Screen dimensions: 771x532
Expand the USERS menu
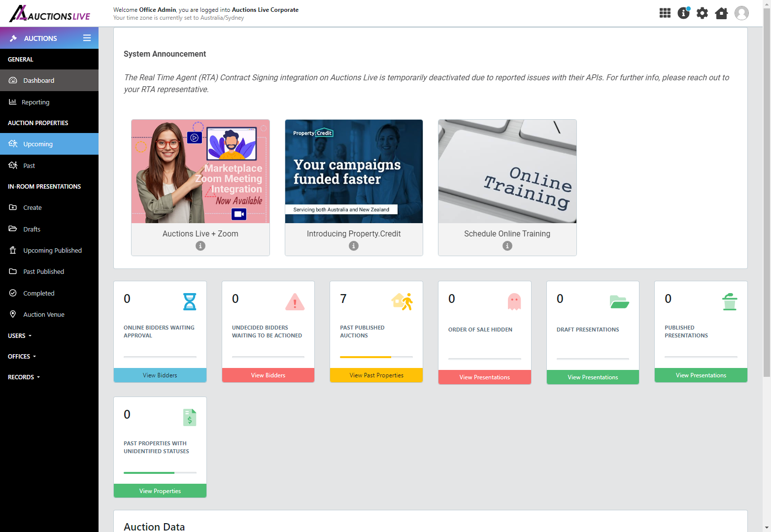tap(20, 335)
